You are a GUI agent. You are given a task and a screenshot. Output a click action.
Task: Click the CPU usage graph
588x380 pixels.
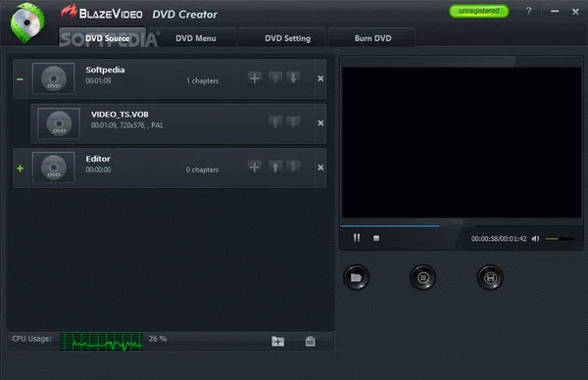coord(101,341)
